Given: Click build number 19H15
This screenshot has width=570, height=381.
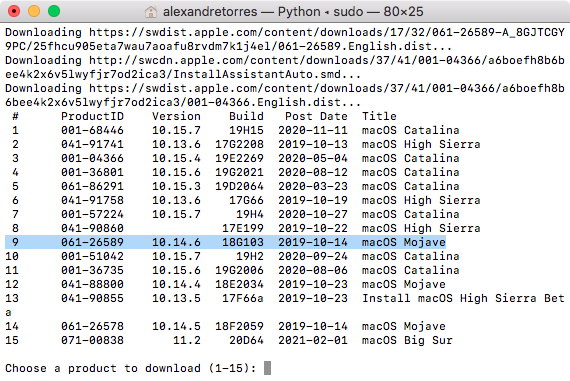Looking at the screenshot, I should click(x=246, y=130).
